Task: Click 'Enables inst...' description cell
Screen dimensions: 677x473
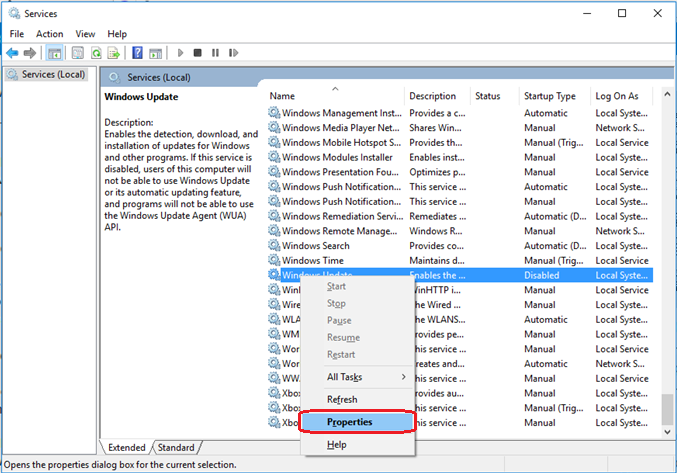Action: tap(437, 157)
